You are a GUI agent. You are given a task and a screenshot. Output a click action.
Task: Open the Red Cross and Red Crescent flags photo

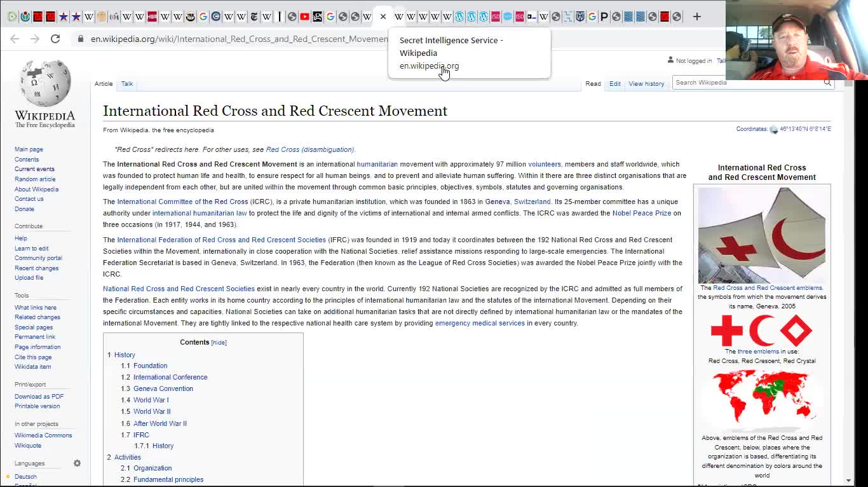click(762, 235)
